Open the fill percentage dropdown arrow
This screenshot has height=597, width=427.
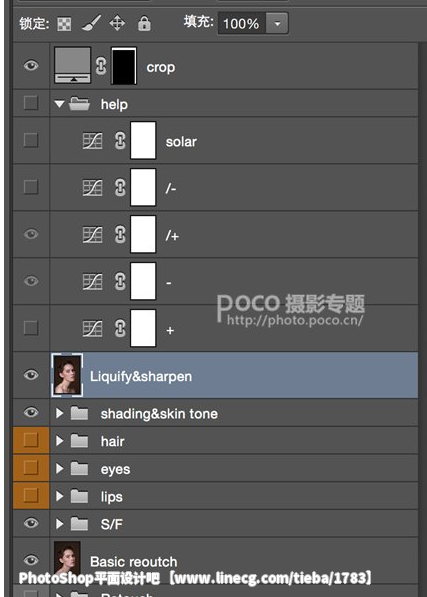click(277, 24)
